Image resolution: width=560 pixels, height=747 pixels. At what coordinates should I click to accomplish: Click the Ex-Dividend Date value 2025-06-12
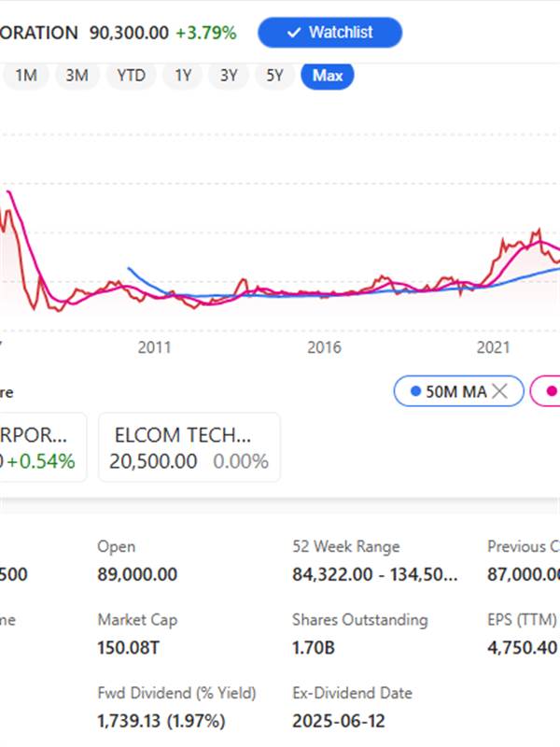[338, 722]
